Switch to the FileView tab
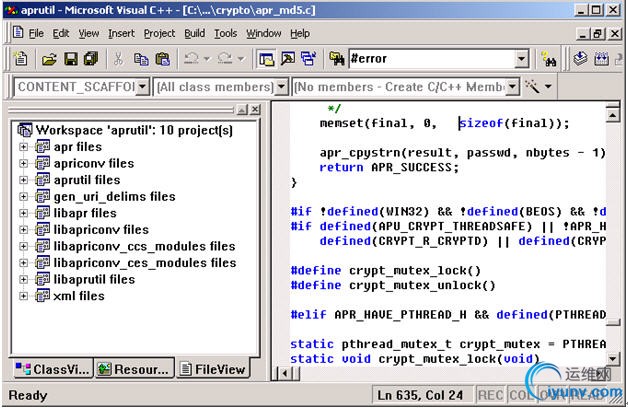 (213, 369)
